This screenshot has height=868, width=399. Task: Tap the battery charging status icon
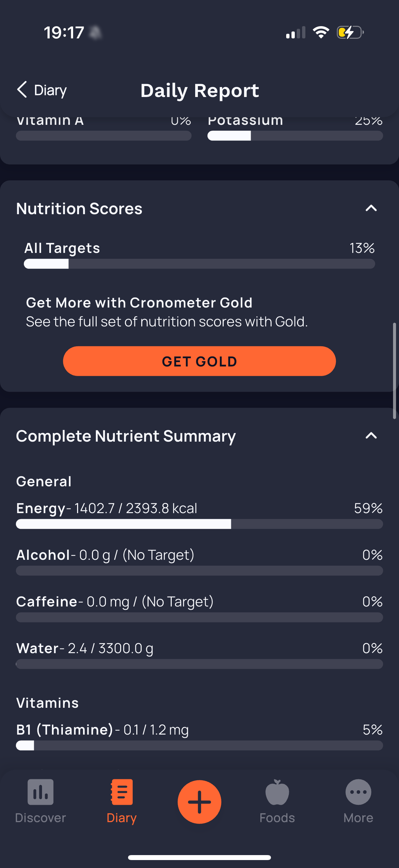pos(350,32)
